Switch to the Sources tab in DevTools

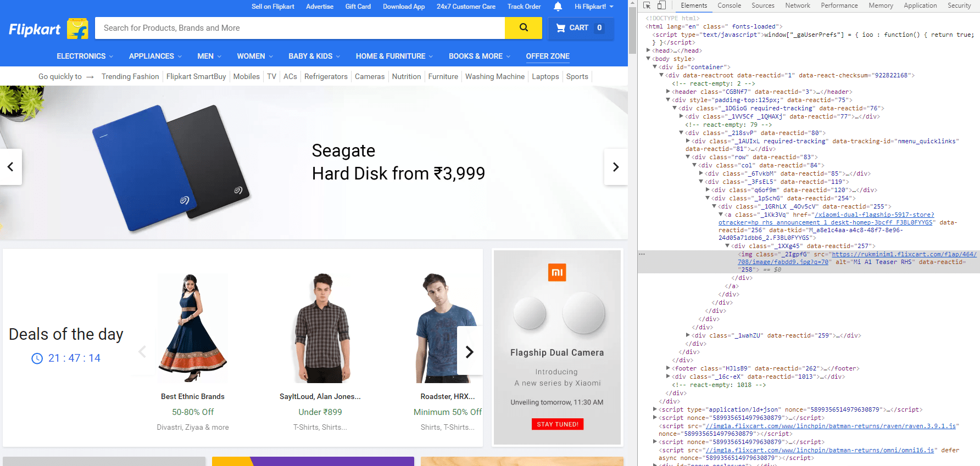(763, 5)
